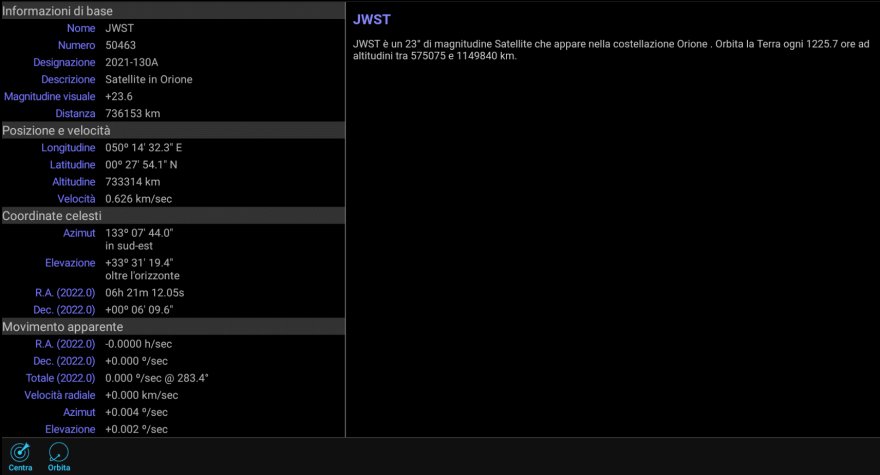Image resolution: width=880 pixels, height=475 pixels.
Task: Select the Velocità radiale value +0.000 km/sec
Action: click(x=141, y=395)
